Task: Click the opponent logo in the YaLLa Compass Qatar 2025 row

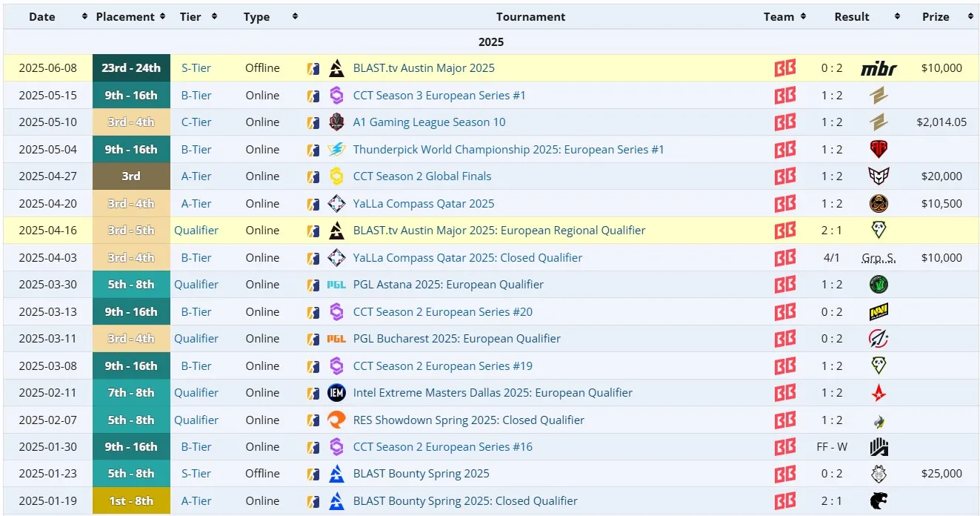Action: point(879,204)
